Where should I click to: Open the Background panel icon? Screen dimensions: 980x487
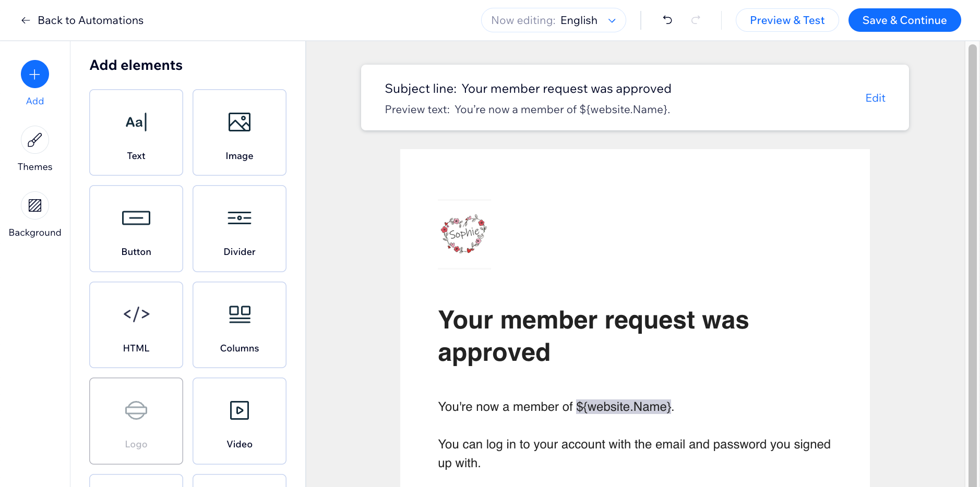click(x=34, y=205)
